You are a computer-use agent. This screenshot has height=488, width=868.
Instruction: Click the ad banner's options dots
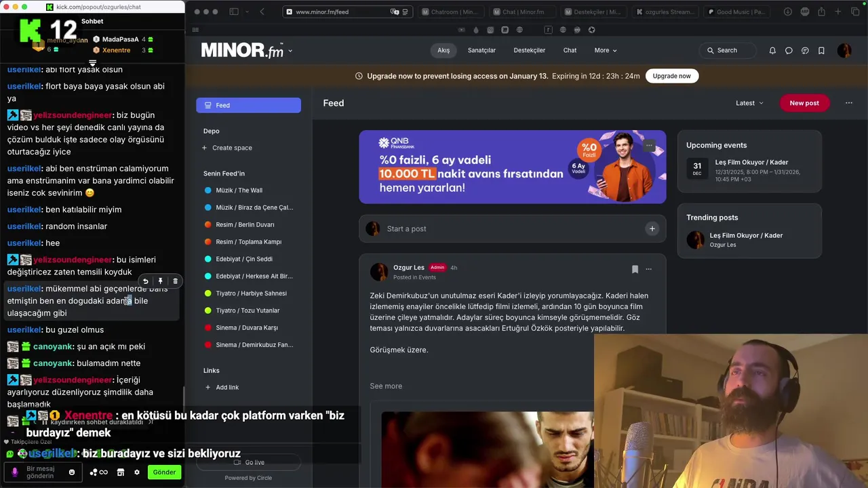(649, 145)
